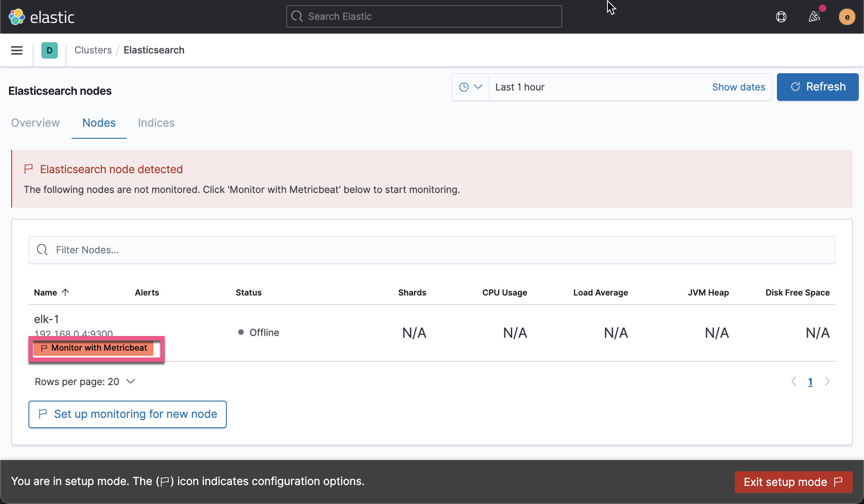Click the Refresh button
The width and height of the screenshot is (864, 504).
817,87
